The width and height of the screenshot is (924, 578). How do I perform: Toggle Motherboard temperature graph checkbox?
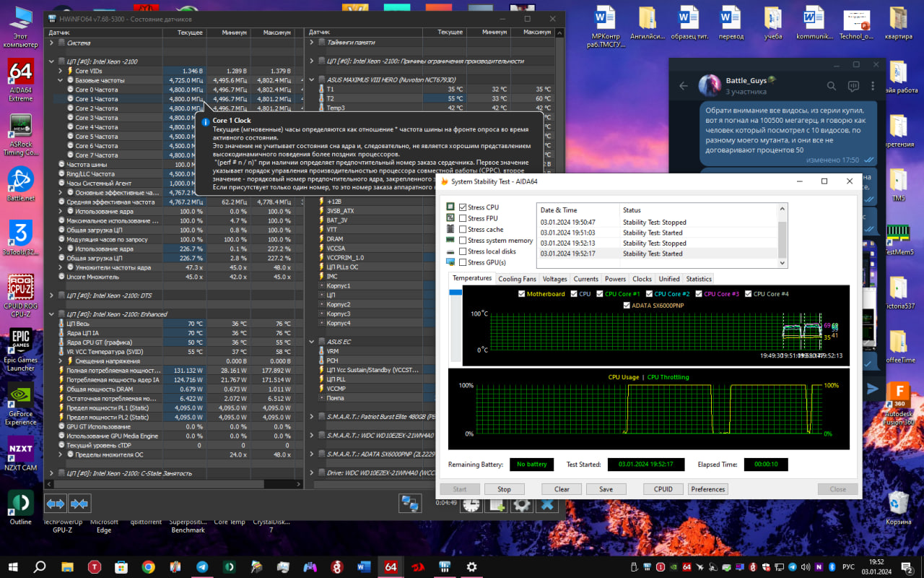click(x=522, y=294)
